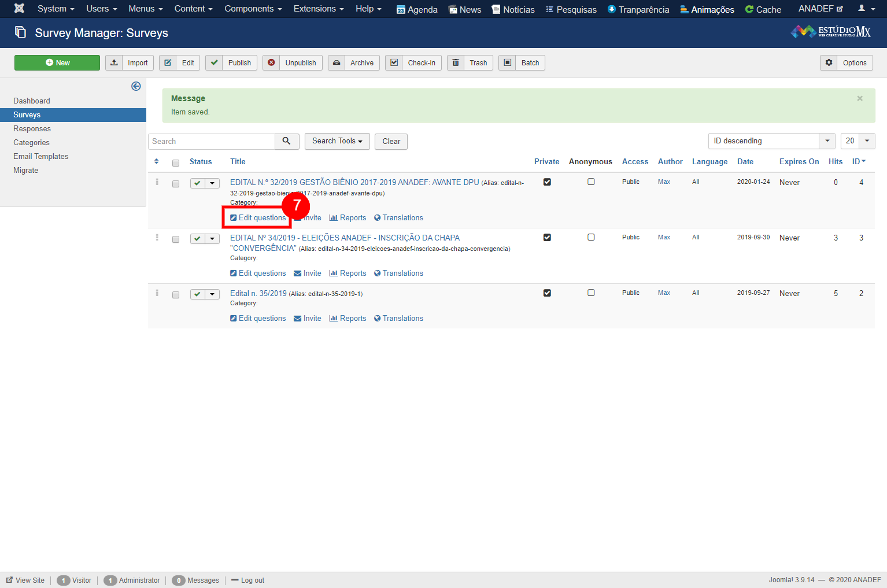Screen dimensions: 887x588
Task: Collapse the sidebar with the arrow icon
Action: (x=136, y=86)
